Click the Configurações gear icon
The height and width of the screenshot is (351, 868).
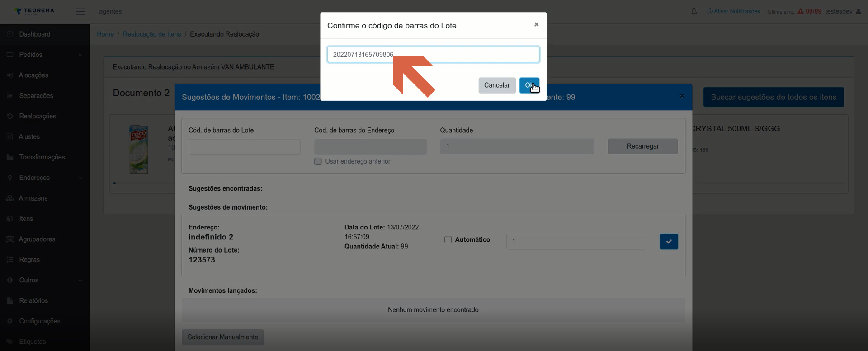point(10,321)
